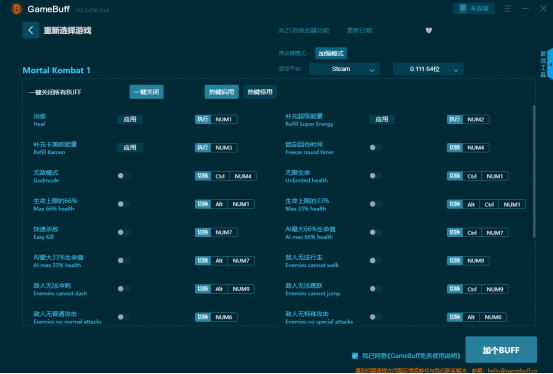Apply the Refill Kameo cheat

coord(130,147)
